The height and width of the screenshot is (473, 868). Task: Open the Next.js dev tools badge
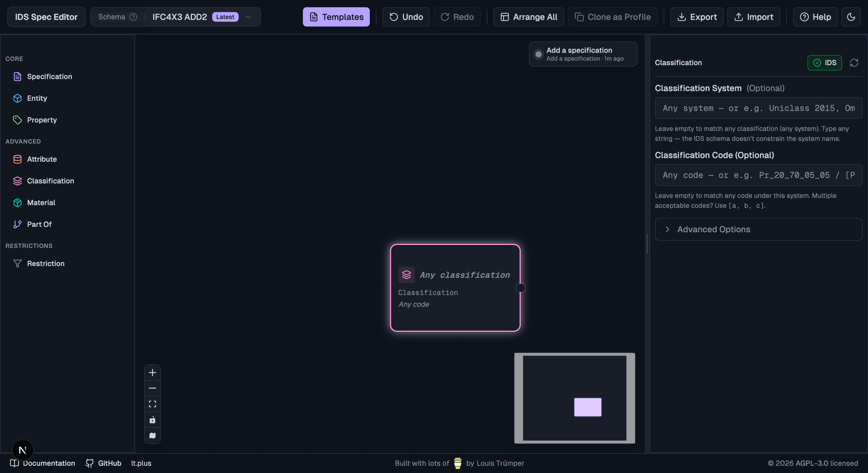[23, 450]
